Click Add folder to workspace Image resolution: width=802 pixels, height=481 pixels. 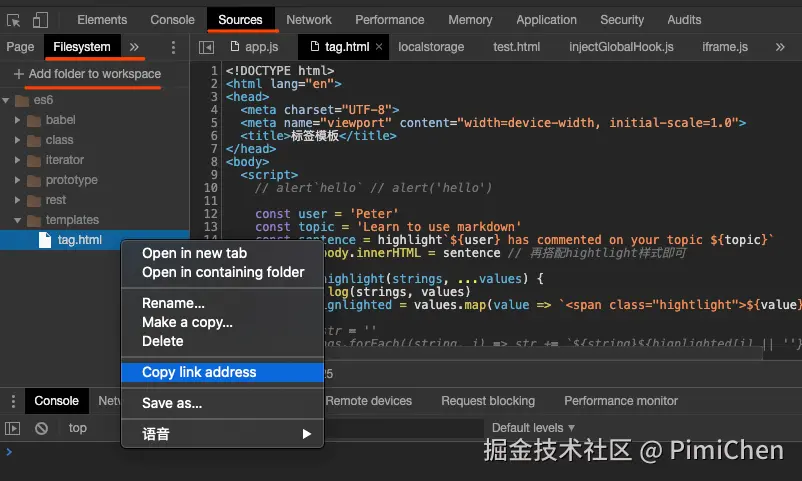pos(87,74)
